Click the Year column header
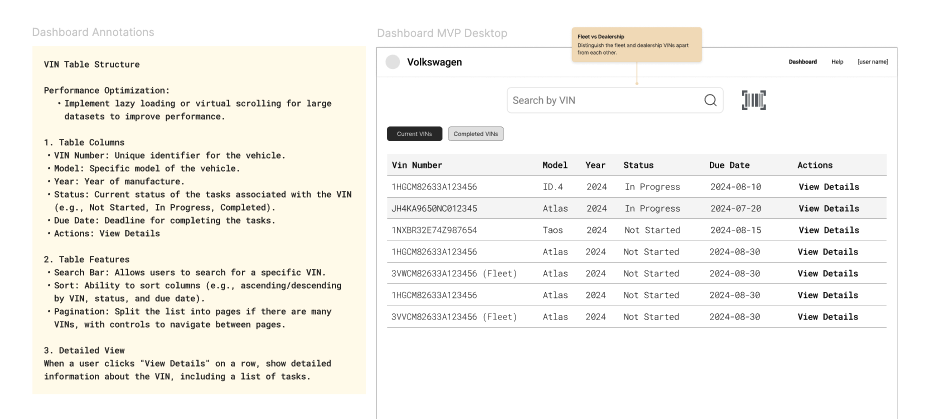Screen dimensions: 930x419 pos(595,165)
